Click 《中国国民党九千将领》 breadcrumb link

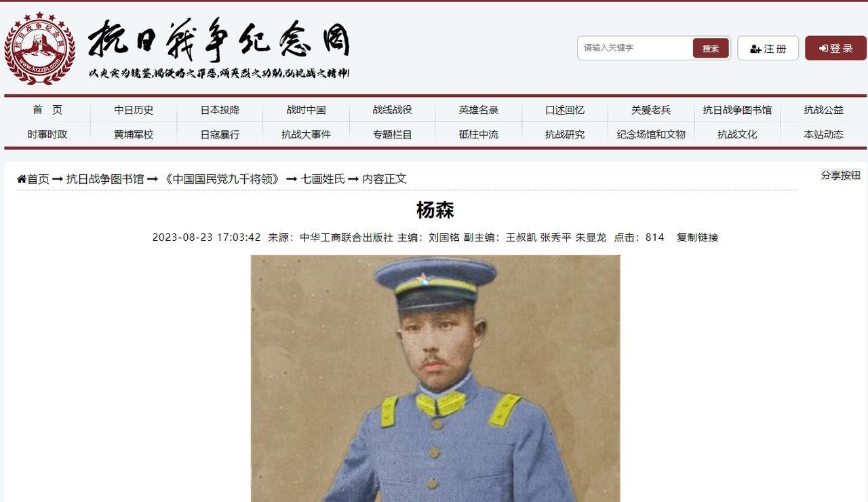pos(222,179)
